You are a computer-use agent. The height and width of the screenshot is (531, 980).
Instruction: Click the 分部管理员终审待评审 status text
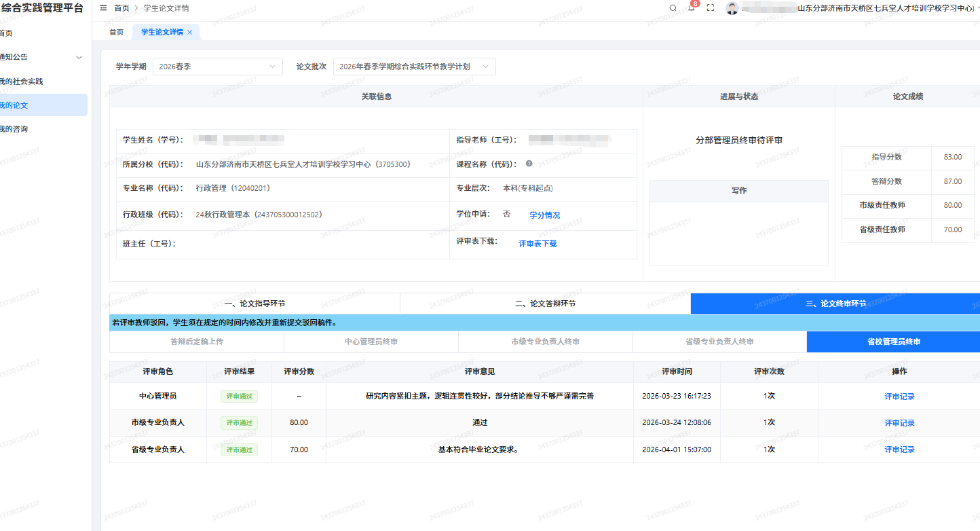739,140
